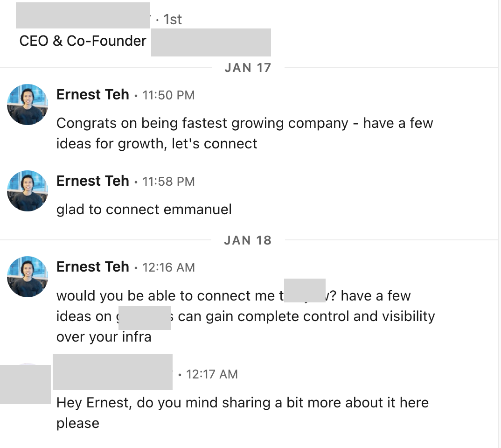
Task: Open Ernest Teh's profile picture on the 11:50 PM message
Action: point(27,105)
